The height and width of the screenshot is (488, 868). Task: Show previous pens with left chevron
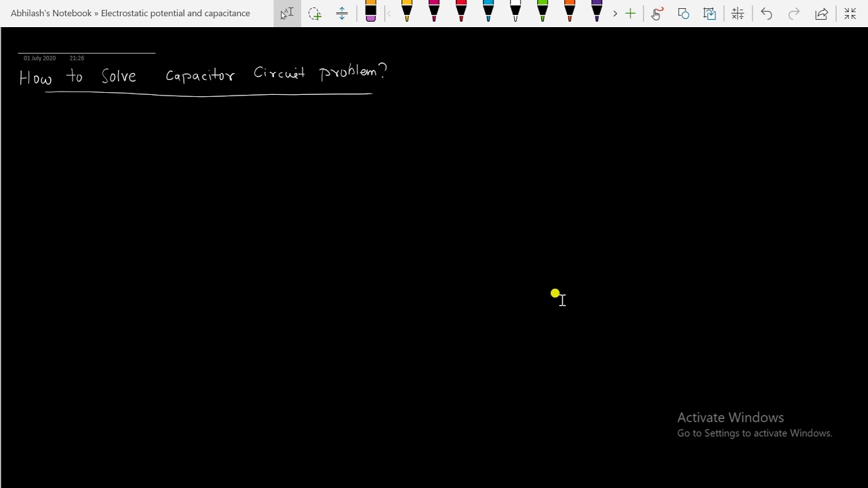[x=389, y=14]
